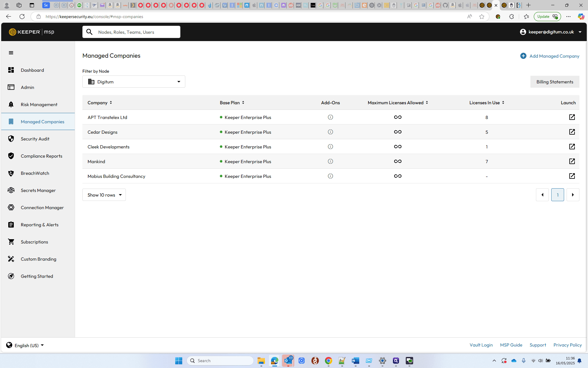This screenshot has height=368, width=588.
Task: Select the Mankind company name
Action: coord(96,162)
